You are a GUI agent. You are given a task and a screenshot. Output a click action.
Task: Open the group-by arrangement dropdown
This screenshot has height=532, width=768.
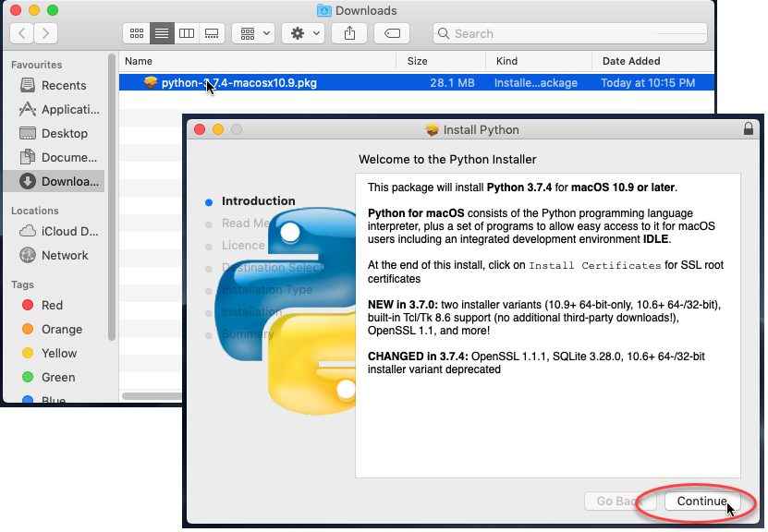(x=253, y=33)
